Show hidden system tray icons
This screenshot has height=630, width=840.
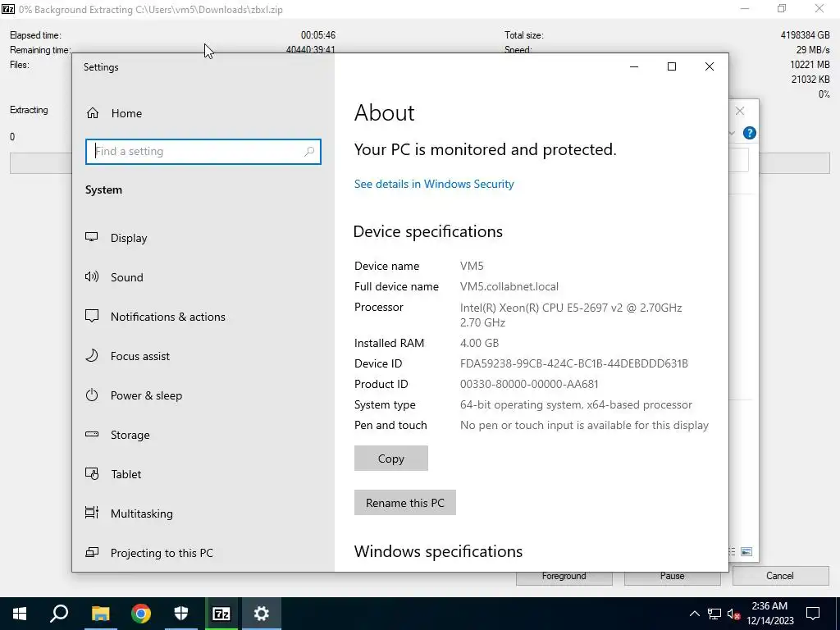694,614
